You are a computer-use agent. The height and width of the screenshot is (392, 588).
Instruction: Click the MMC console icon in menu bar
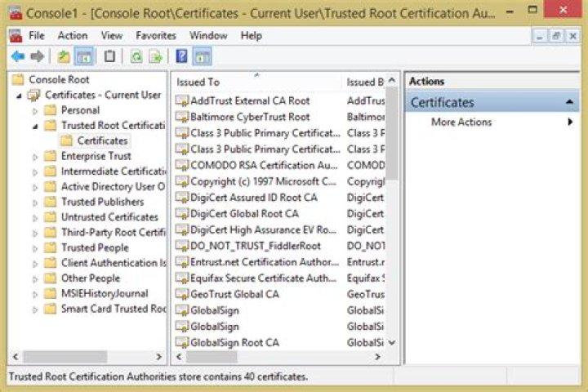pyautogui.click(x=16, y=36)
